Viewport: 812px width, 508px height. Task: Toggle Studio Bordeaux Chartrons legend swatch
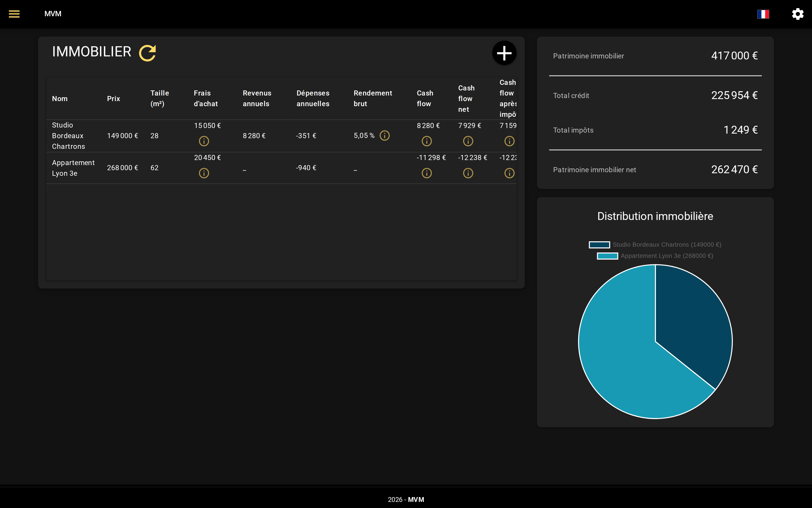599,245
